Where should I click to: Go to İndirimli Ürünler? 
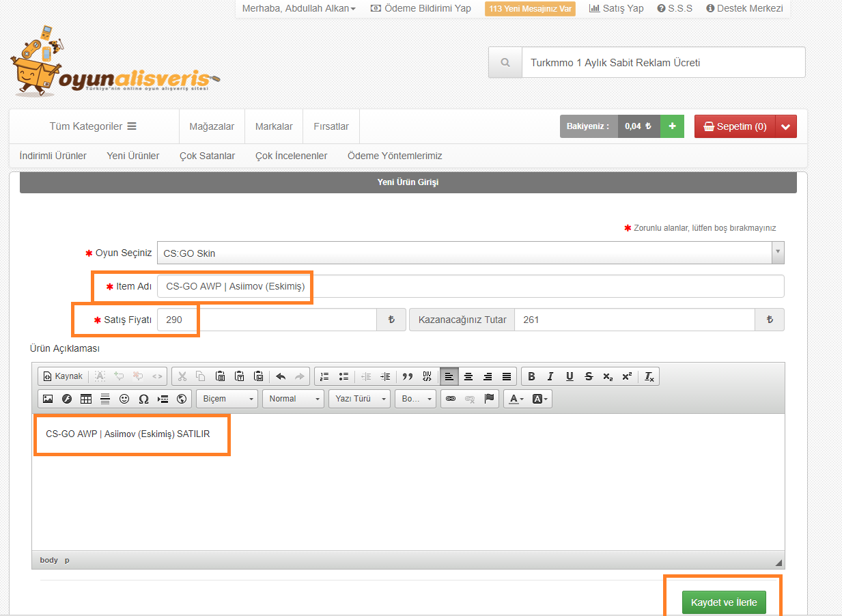pyautogui.click(x=53, y=156)
